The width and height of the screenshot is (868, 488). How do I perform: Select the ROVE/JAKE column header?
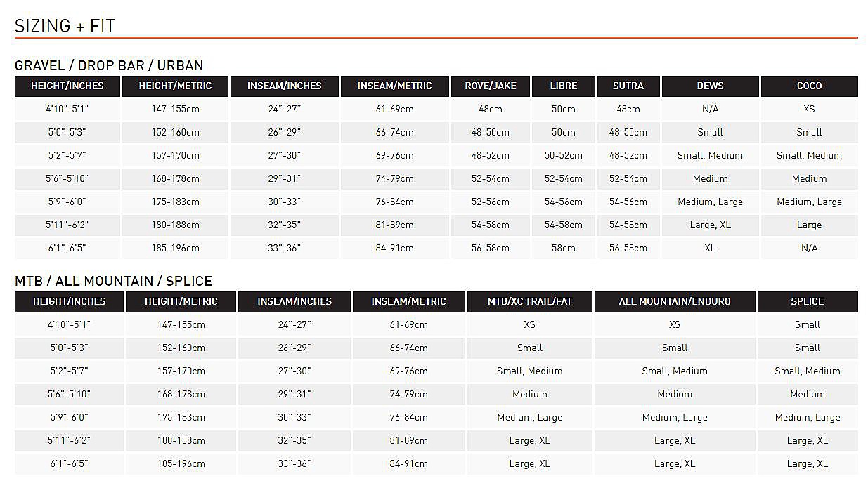pos(491,86)
